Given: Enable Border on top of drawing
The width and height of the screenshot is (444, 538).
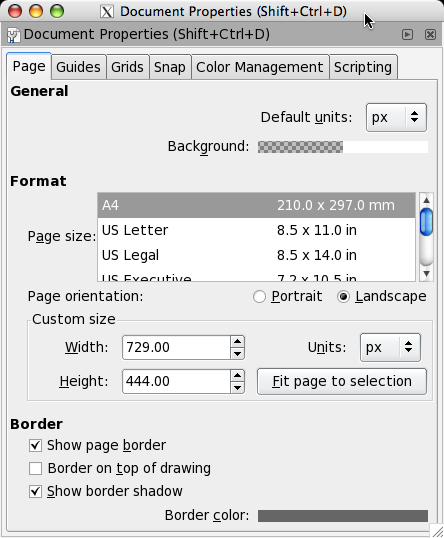Looking at the screenshot, I should pyautogui.click(x=35, y=468).
